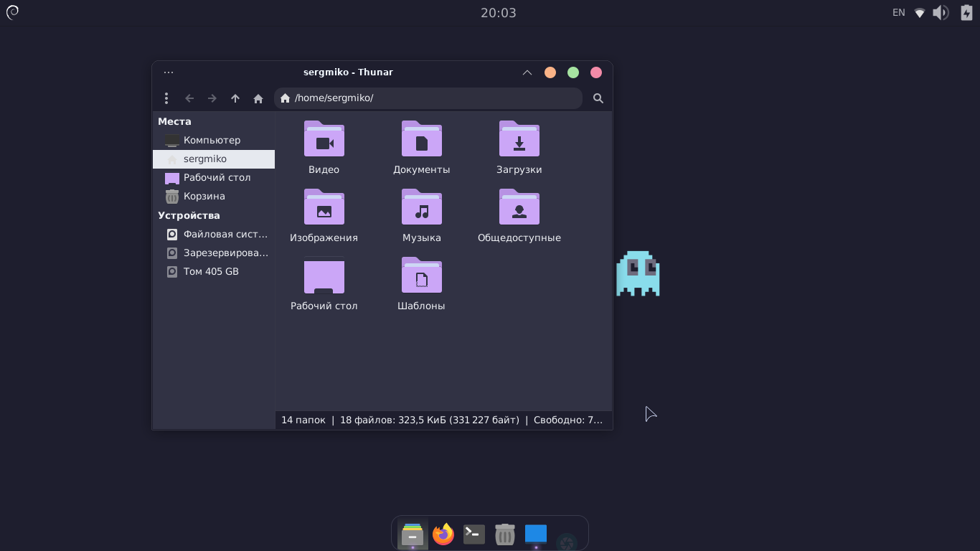The image size is (980, 551).
Task: Click the window menu ellipsis in title bar
Action: (169, 72)
